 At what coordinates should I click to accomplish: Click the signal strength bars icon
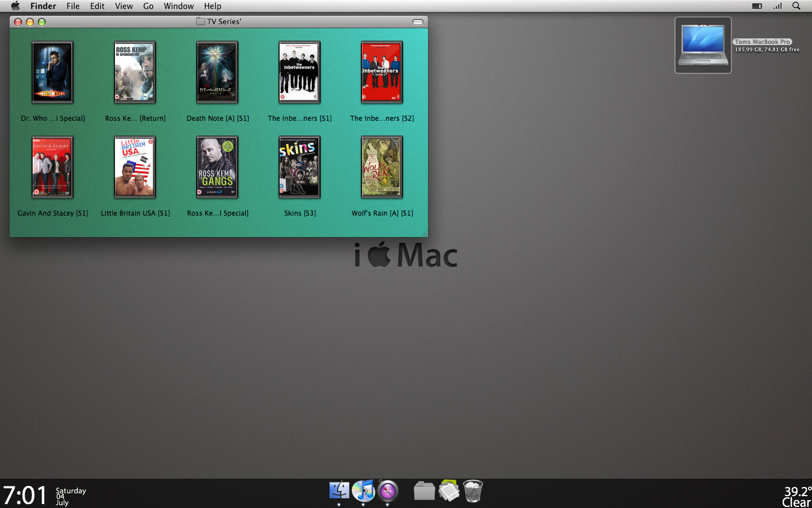pyautogui.click(x=778, y=6)
